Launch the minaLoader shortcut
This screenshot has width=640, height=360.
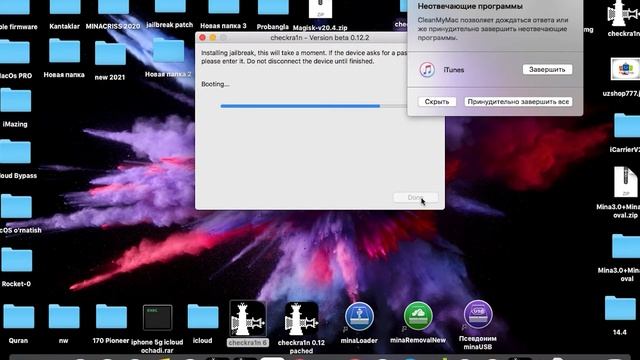tap(359, 316)
